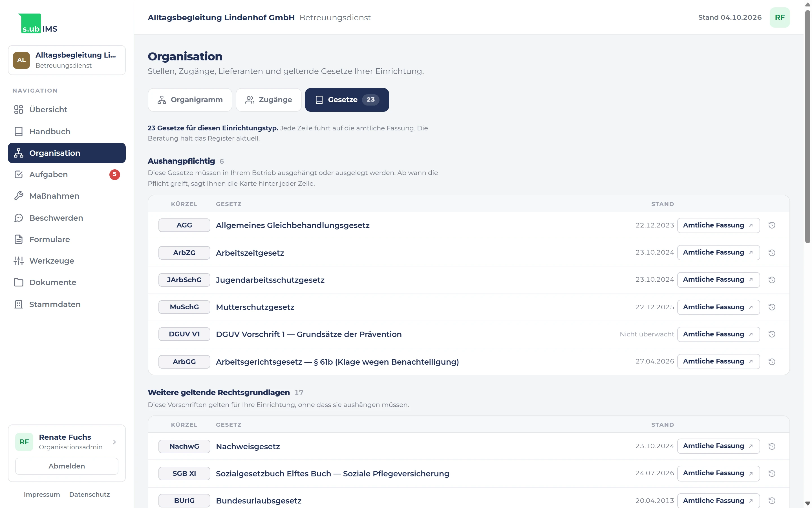Viewport: 812px width, 508px height.
Task: Open the Datenschutz link
Action: [x=89, y=494]
